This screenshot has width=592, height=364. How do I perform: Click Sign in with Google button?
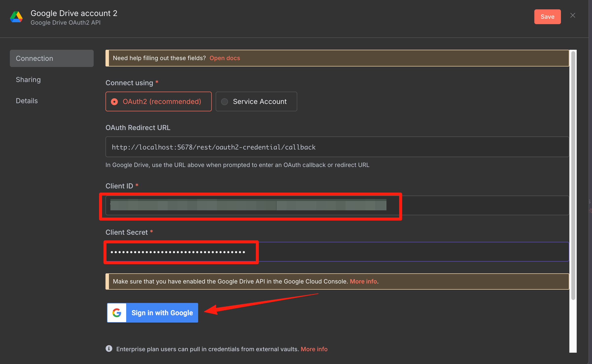point(153,313)
